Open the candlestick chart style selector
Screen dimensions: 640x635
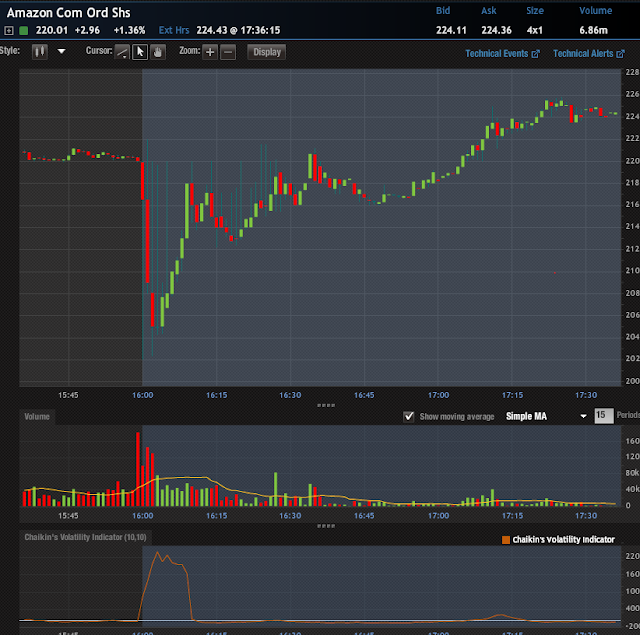coord(40,51)
